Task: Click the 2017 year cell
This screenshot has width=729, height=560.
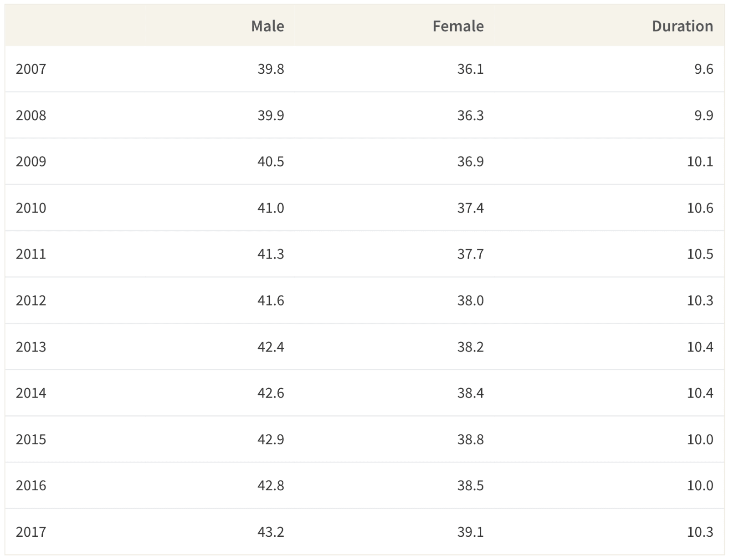Action: click(x=31, y=532)
